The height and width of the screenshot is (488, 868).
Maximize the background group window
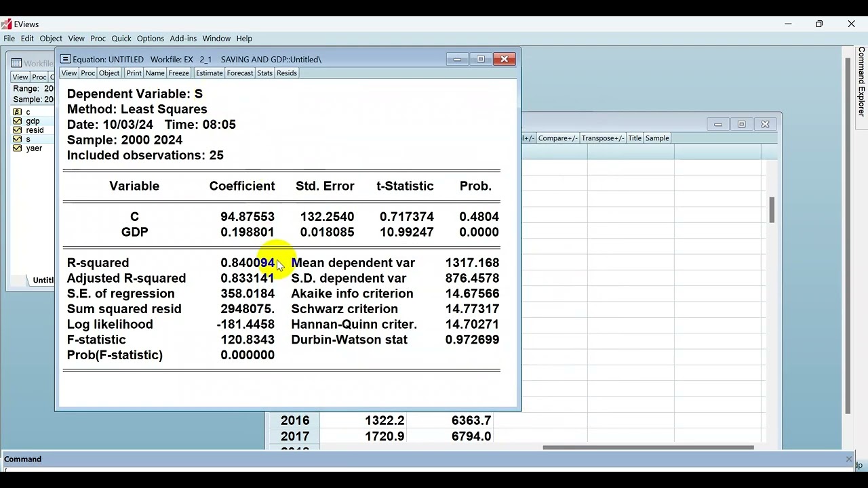(741, 124)
